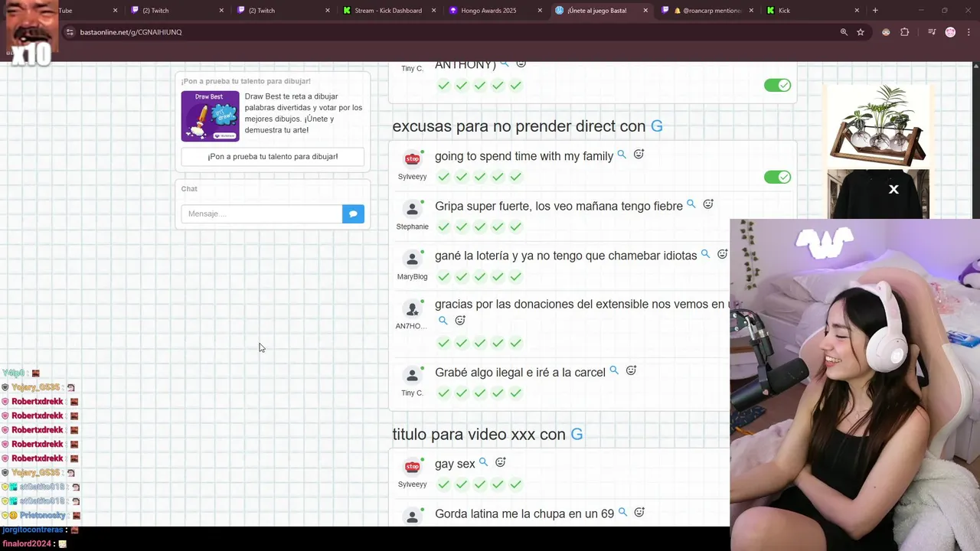Click Stephanie's player avatar
Viewport: 980px width, 551px height.
(413, 209)
